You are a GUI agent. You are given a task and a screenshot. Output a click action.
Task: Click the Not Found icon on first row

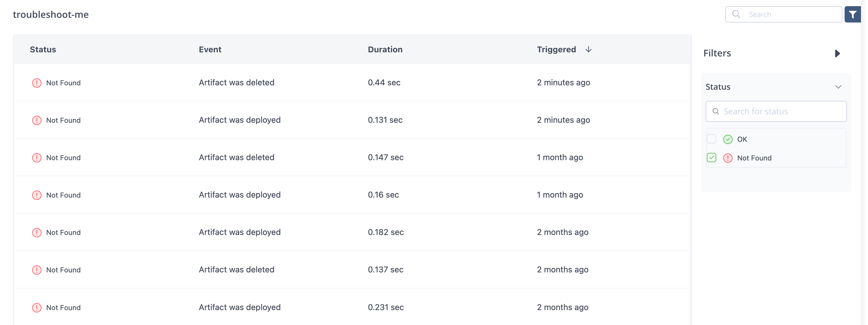(37, 83)
